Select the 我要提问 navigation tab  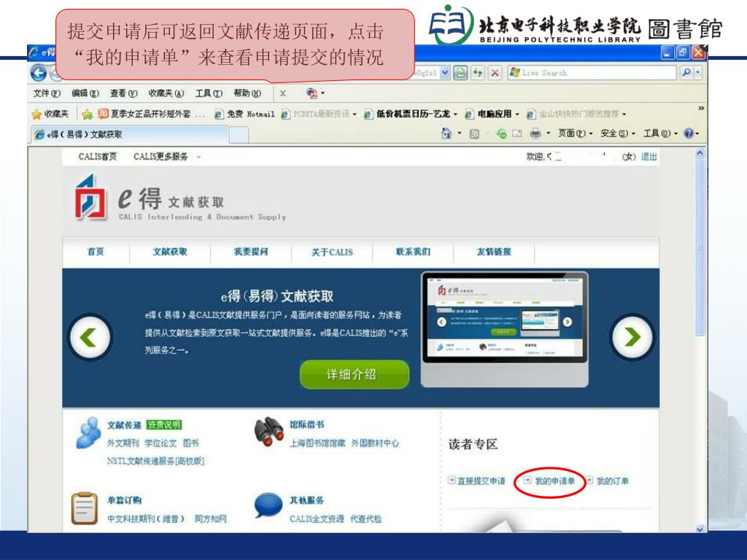coord(251,252)
